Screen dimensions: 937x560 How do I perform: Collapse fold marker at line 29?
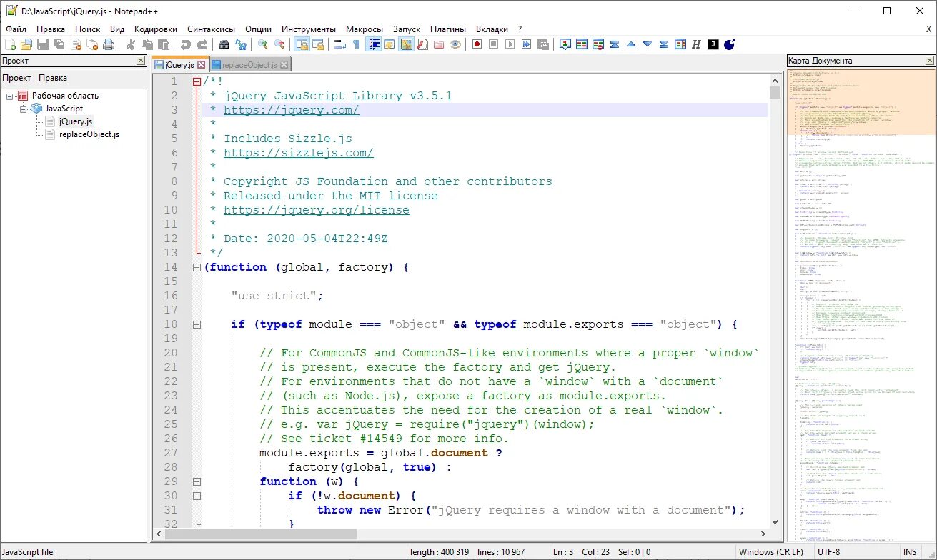pyautogui.click(x=197, y=481)
